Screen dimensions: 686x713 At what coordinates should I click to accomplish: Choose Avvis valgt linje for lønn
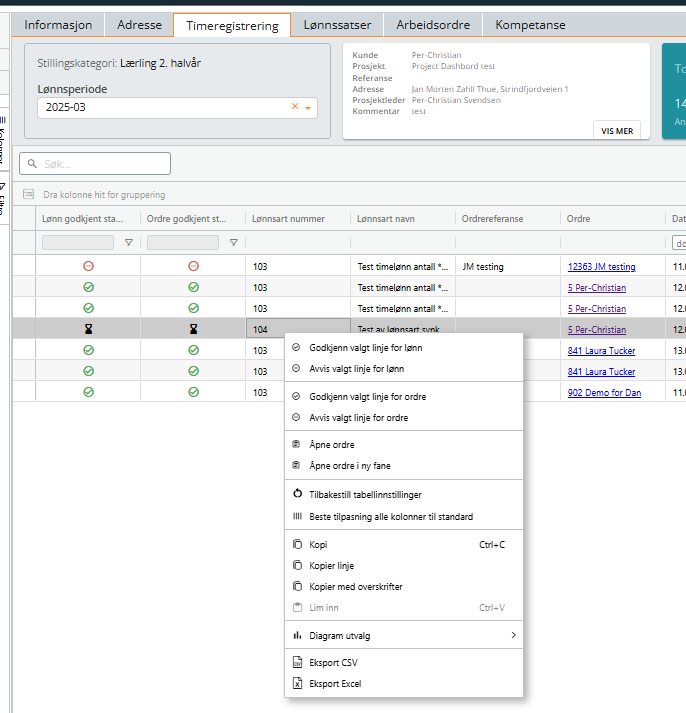pos(404,369)
